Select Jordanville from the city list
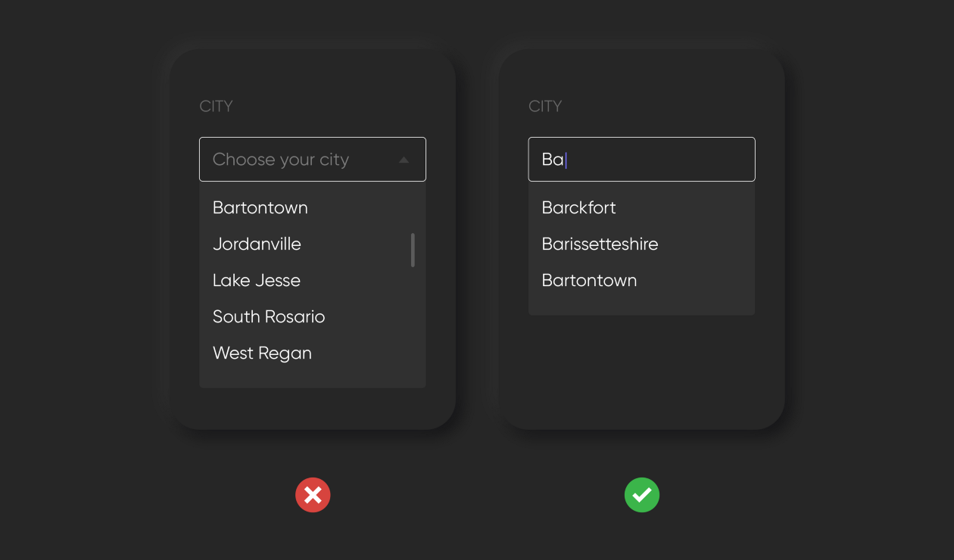The image size is (954, 560). [257, 244]
